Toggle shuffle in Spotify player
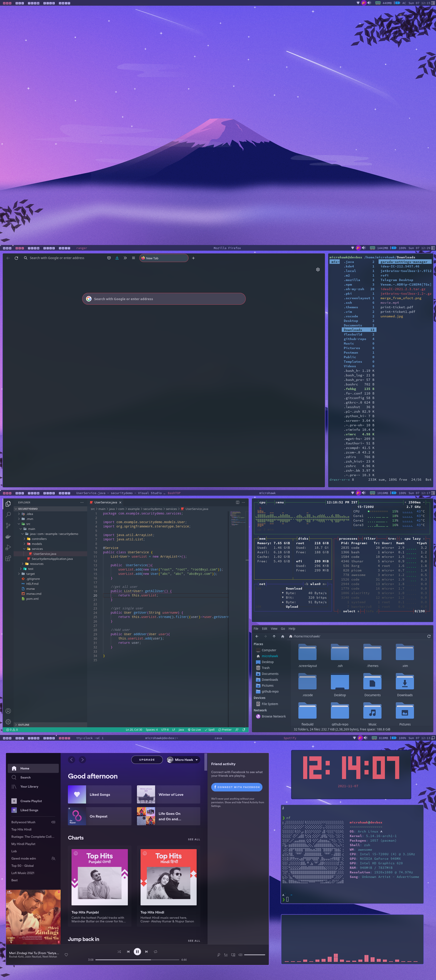Viewport: 436px width, 980px height. point(119,951)
